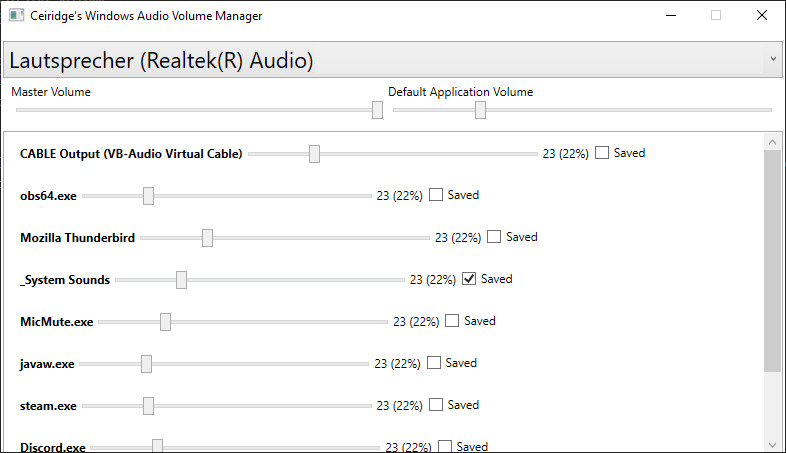
Task: Uncheck Saved for _System Sounds
Action: (469, 279)
